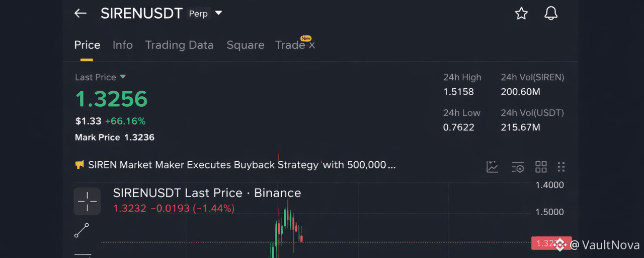Switch to multi-chart grid layout icon
This screenshot has width=644, height=258.
(x=541, y=167)
